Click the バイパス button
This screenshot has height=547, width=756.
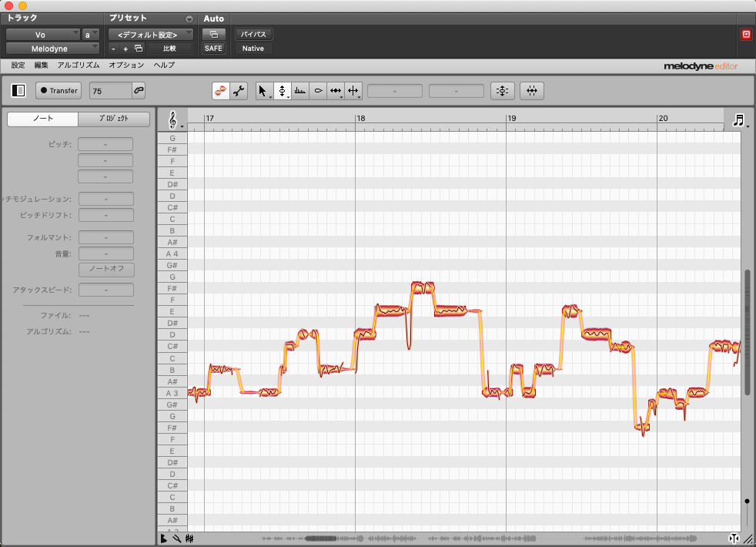[x=253, y=35]
